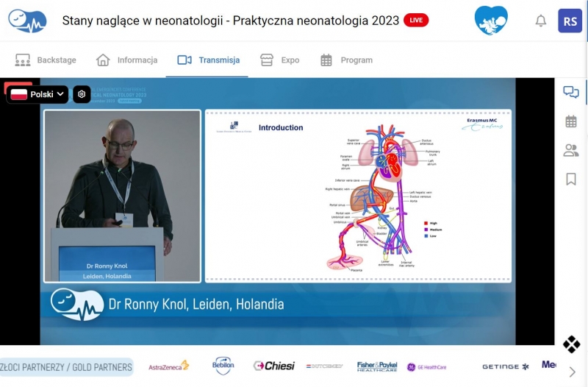Open the Chiesi sponsor link
The height and width of the screenshot is (387, 588).
tap(273, 366)
